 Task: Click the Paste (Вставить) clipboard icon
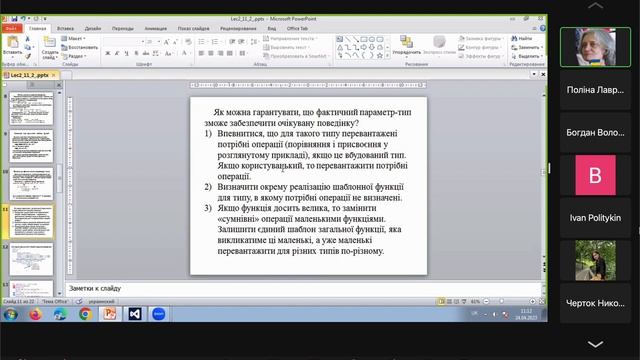(13, 42)
